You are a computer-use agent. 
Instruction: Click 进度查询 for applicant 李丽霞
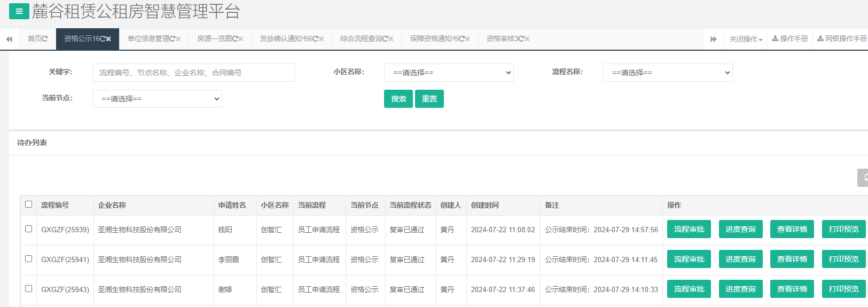coord(740,259)
